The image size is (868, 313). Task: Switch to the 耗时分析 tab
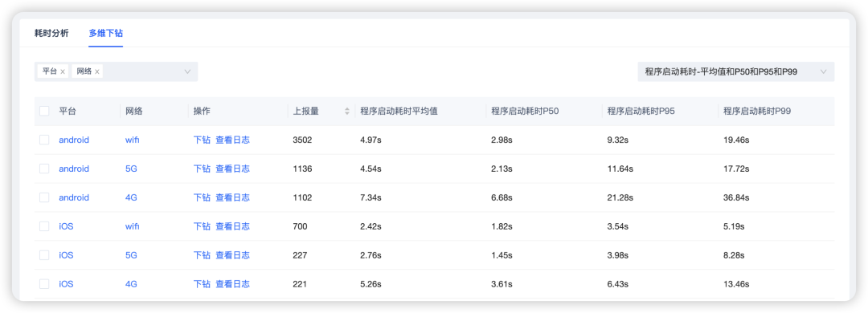click(51, 33)
